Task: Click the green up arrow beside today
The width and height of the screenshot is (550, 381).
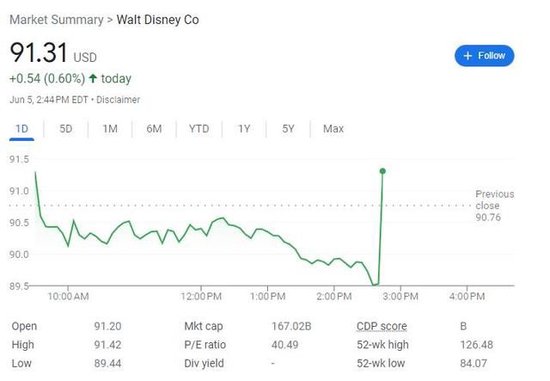Action: (x=93, y=78)
